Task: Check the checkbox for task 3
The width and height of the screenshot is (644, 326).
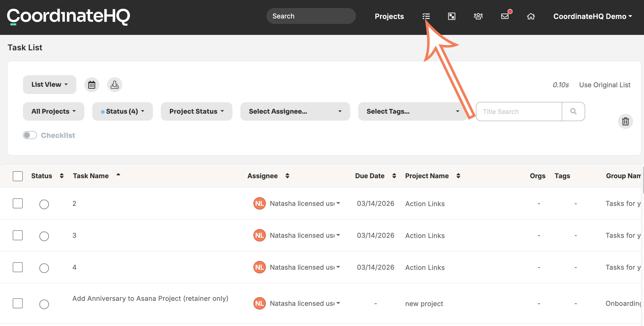Action: pos(17,235)
